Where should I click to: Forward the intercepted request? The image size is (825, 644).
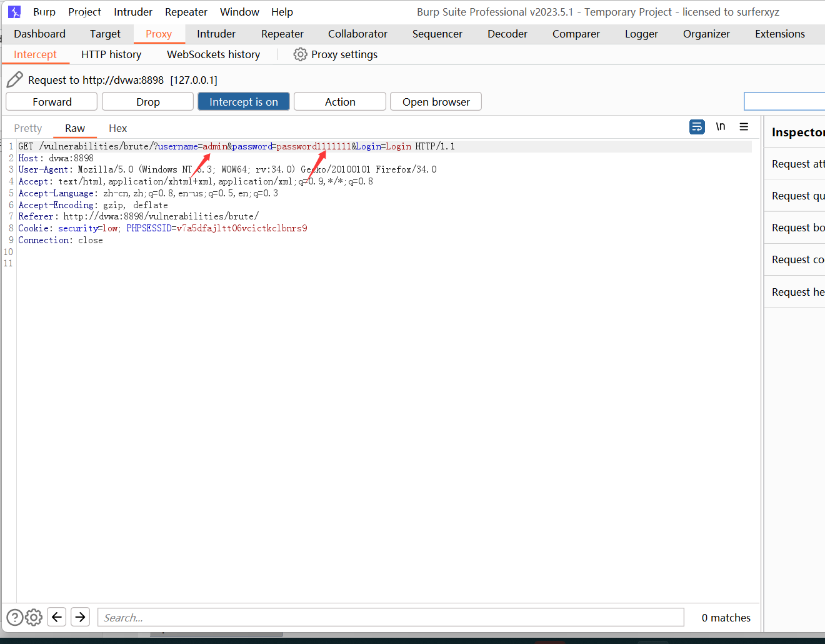pyautogui.click(x=52, y=102)
